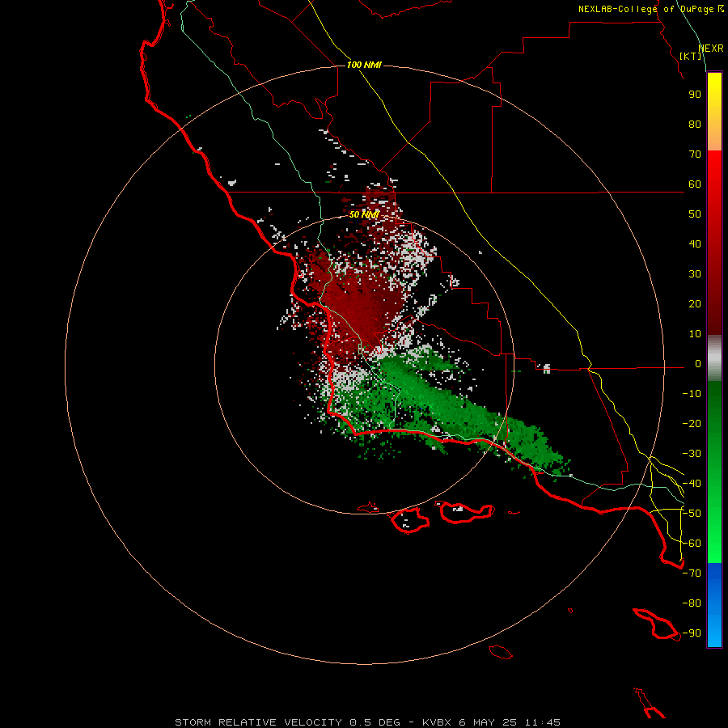Screen dimensions: 728x728
Task: Click the gray zero-velocity segment of color scale
Action: point(714,358)
